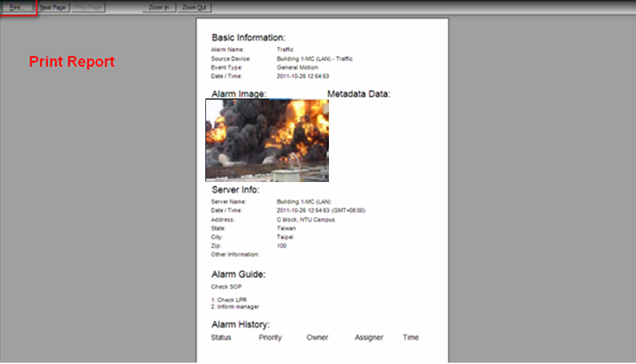This screenshot has height=364, width=636.
Task: Click the guide step 2. Inform manager
Action: (x=235, y=306)
